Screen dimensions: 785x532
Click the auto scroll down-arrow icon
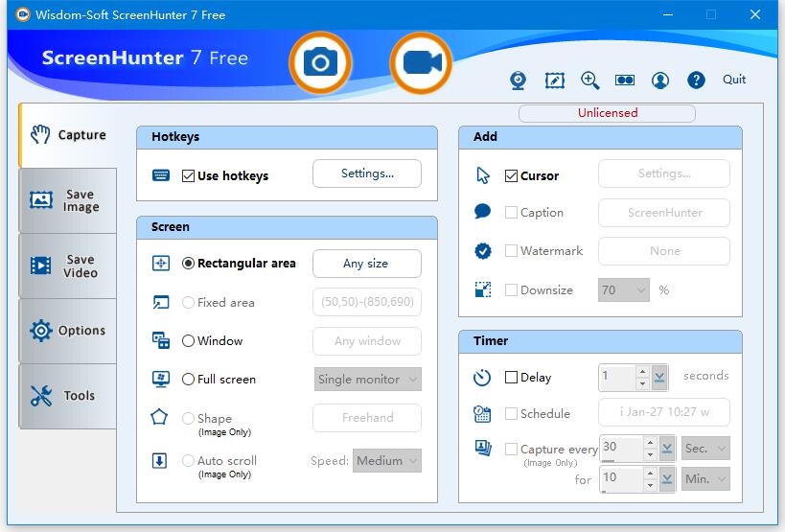159,460
